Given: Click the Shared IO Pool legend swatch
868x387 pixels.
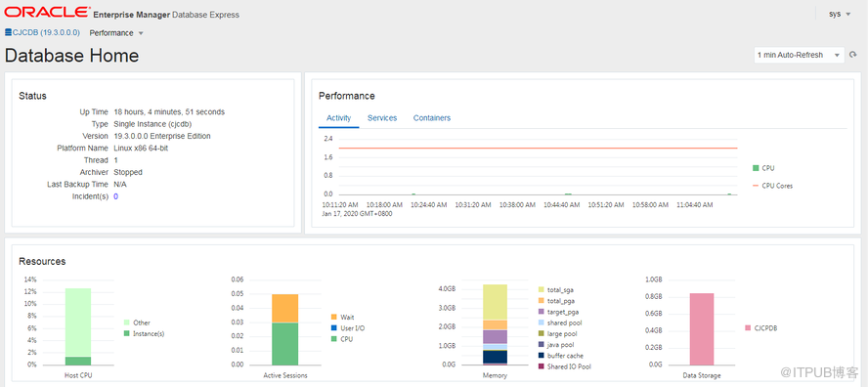Looking at the screenshot, I should (x=541, y=366).
